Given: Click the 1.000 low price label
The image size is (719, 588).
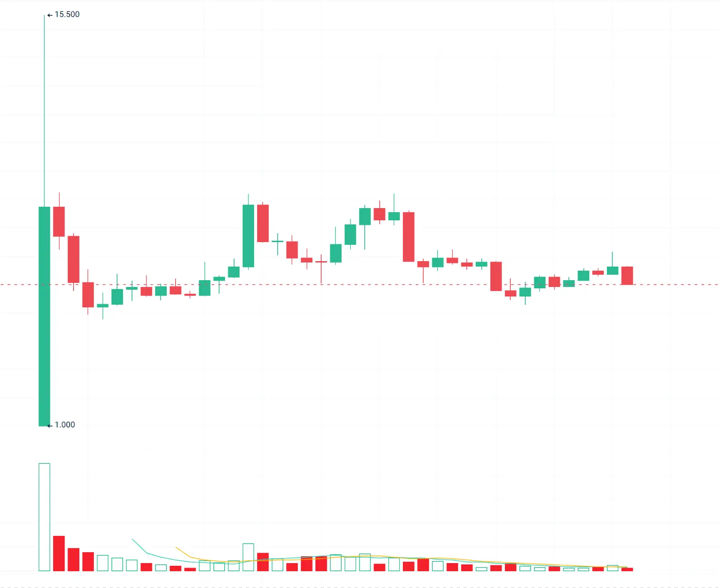Looking at the screenshot, I should pos(64,425).
